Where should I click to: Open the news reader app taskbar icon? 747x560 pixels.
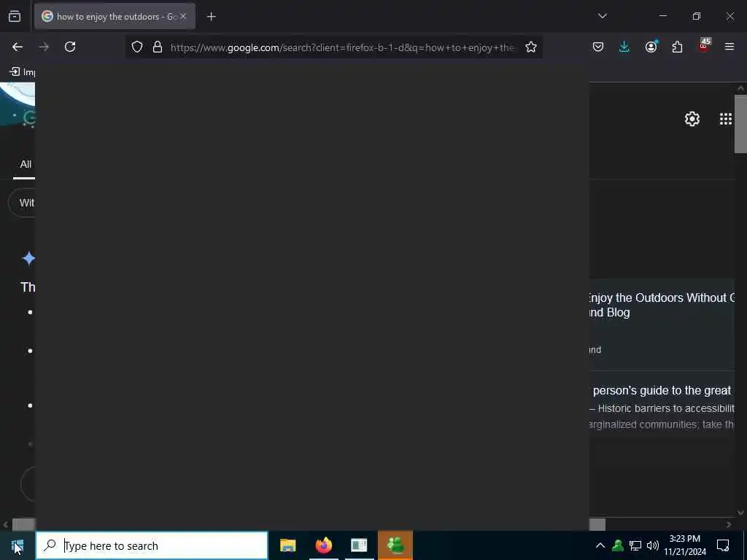pyautogui.click(x=359, y=545)
